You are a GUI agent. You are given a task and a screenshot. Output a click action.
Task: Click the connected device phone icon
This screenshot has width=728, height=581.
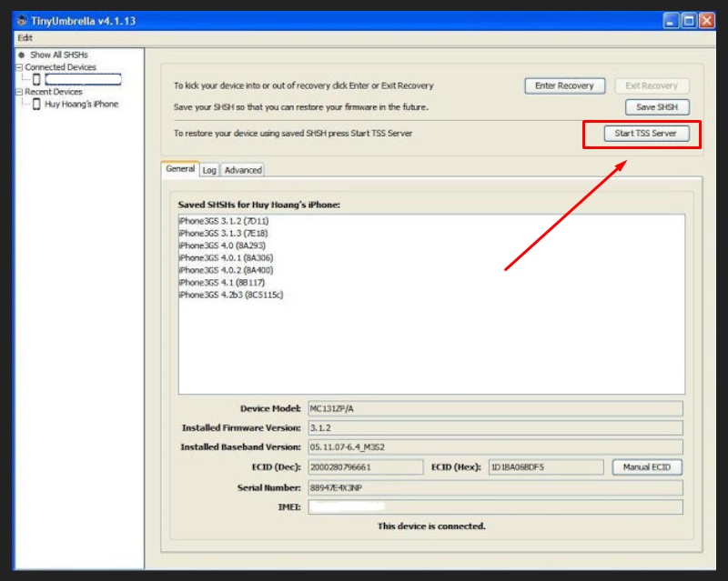tap(36, 79)
